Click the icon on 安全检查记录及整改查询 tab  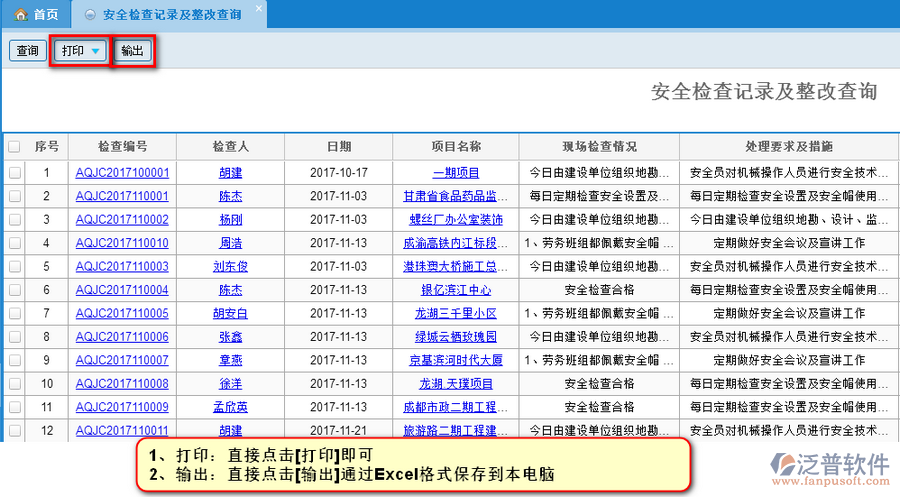pyautogui.click(x=91, y=16)
